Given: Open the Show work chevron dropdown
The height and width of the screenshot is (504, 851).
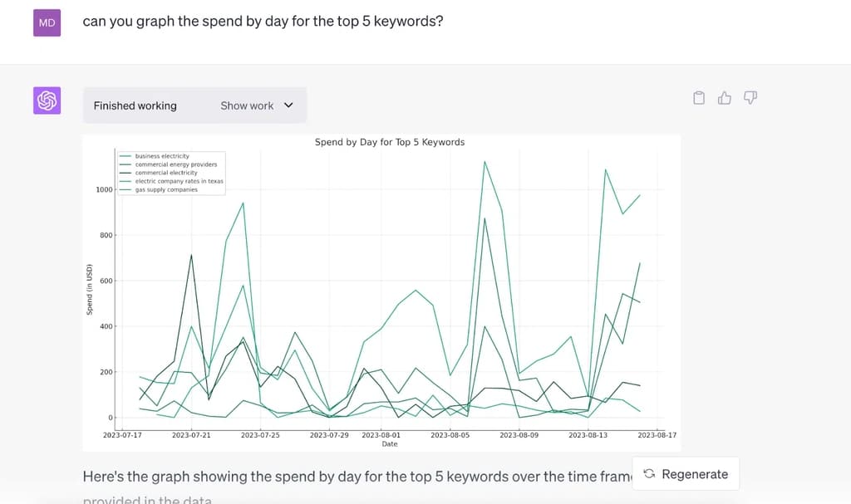Looking at the screenshot, I should (x=288, y=105).
